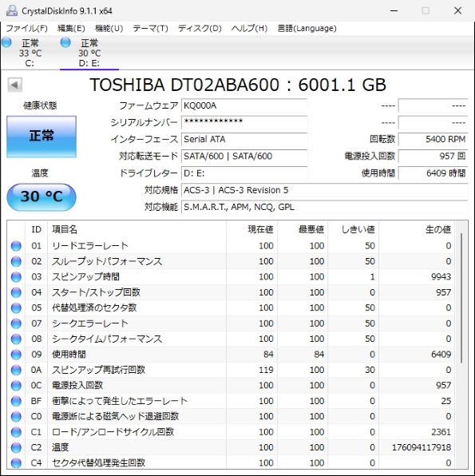Click the firmware field KQ000A
The height and width of the screenshot is (476, 475).
[x=244, y=105]
